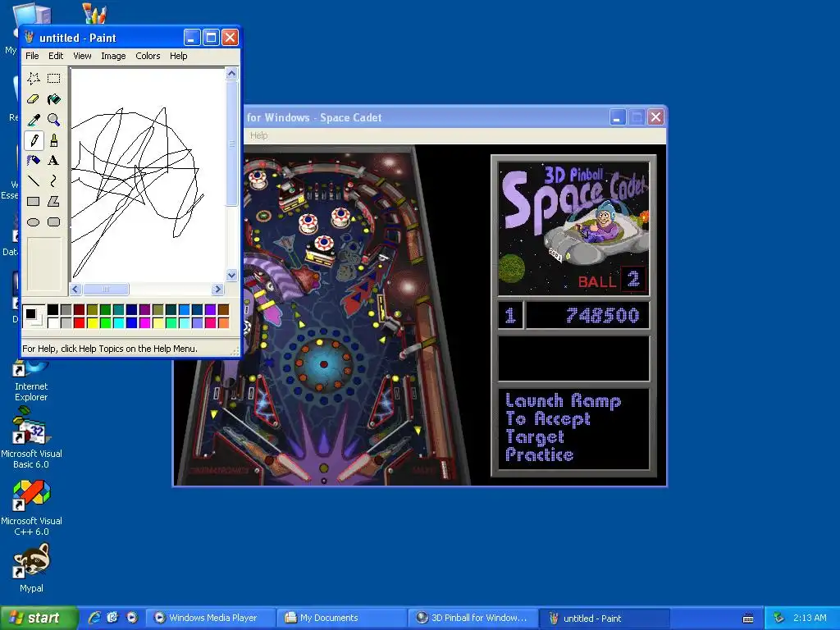The height and width of the screenshot is (630, 840).
Task: Select the Microsoft Visual C++ 6.0 shortcut
Action: [x=31, y=507]
